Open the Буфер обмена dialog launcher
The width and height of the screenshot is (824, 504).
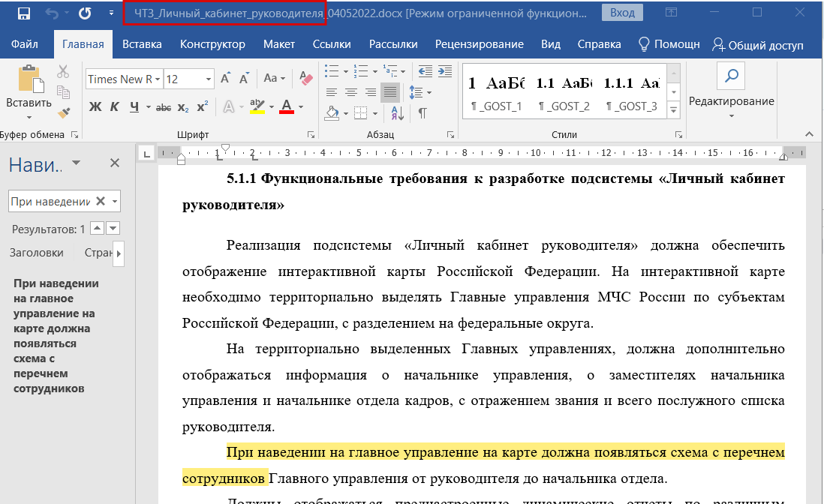74,135
